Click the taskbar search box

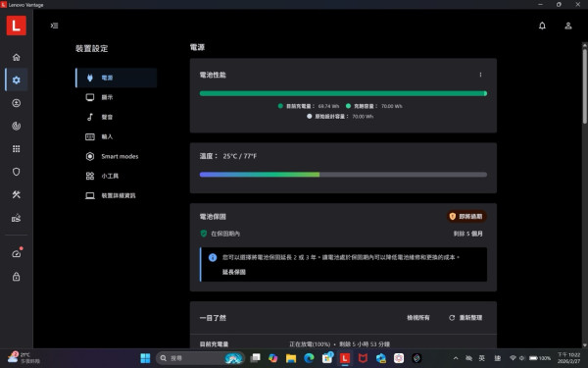[x=200, y=358]
